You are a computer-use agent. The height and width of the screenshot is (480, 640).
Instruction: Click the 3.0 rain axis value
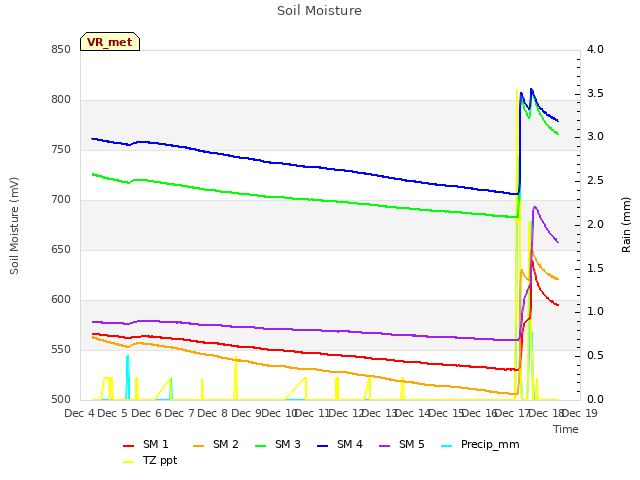tap(595, 136)
